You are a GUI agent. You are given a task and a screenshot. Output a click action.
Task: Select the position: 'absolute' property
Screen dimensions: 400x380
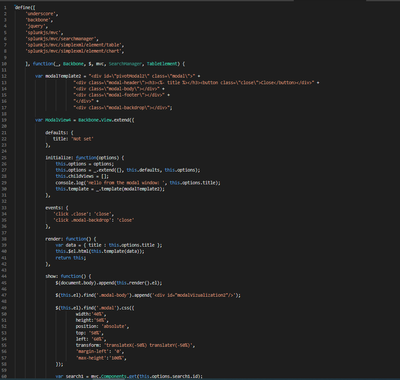coord(102,326)
